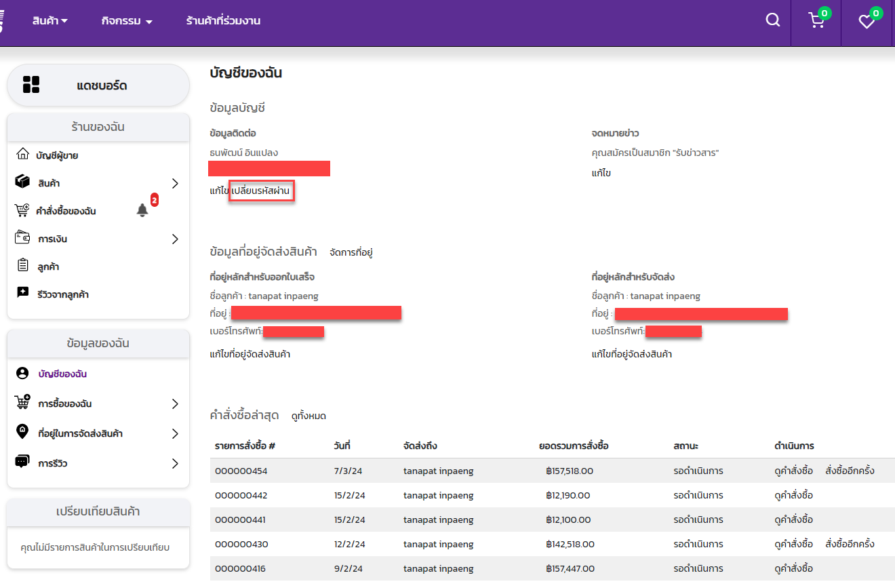895x588 pixels.
Task: Select บัญชีของฉัน in the sidebar
Action: [x=62, y=374]
